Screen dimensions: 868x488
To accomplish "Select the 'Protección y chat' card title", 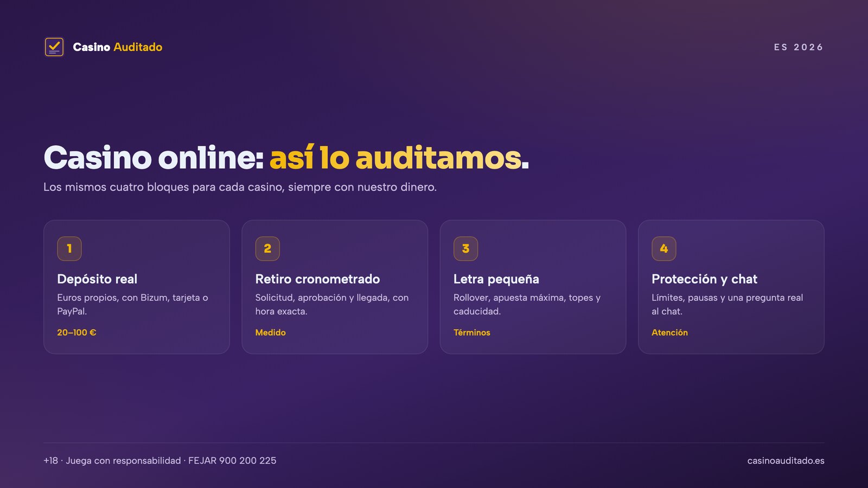I will click(x=704, y=279).
